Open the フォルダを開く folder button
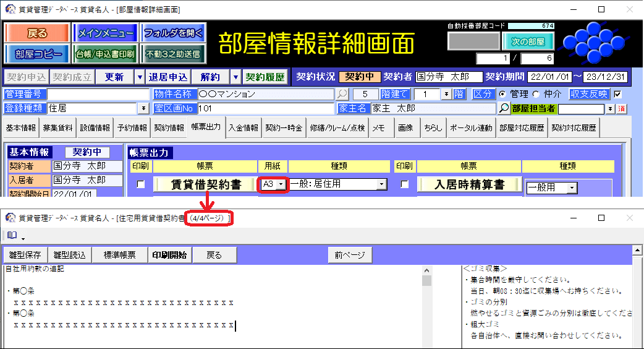This screenshot has width=644, height=349. click(x=173, y=33)
